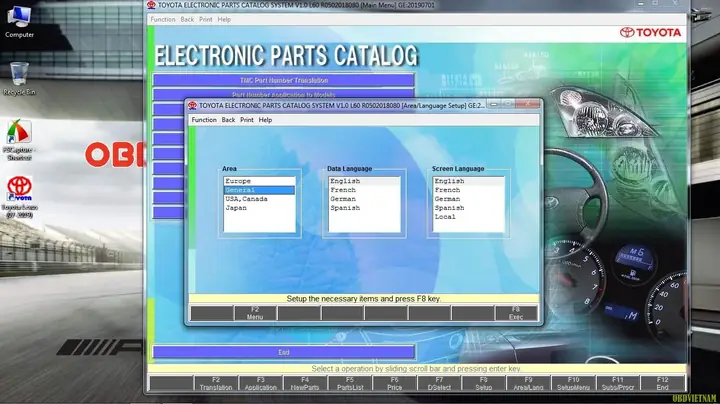Click F10 SetupMenu function key button
This screenshot has width=720, height=404.
point(573,384)
